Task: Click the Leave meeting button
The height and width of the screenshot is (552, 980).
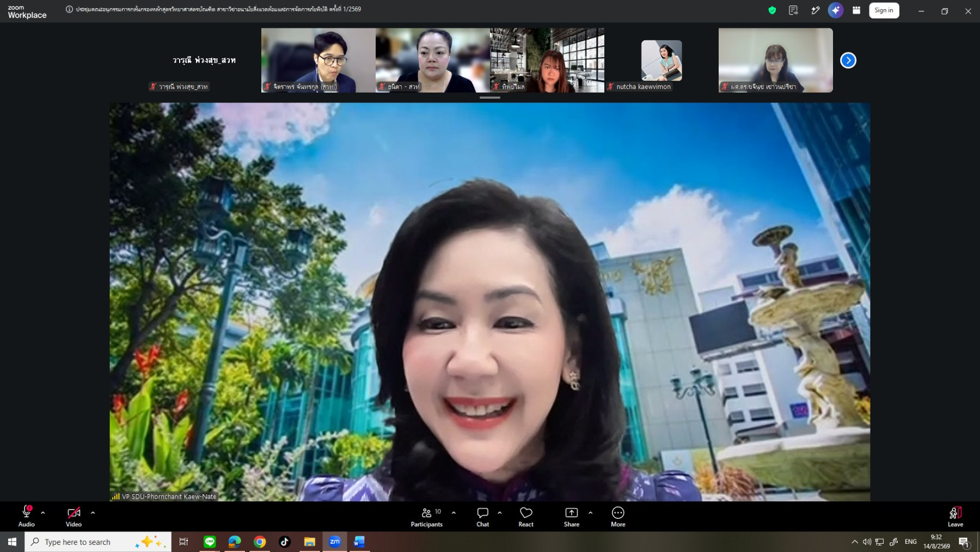Action: (x=955, y=516)
